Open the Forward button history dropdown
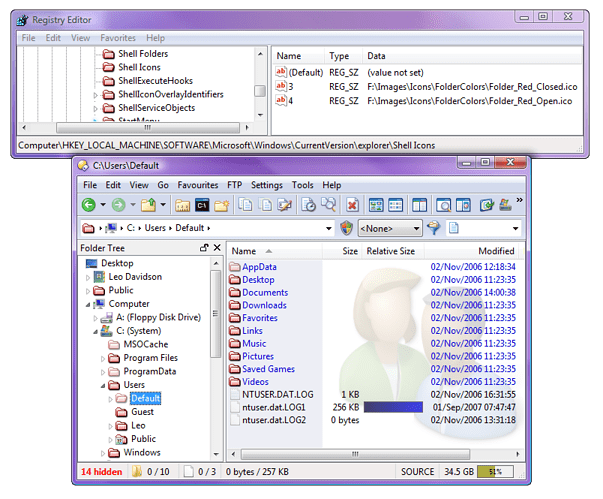The width and height of the screenshot is (603, 499). [133, 205]
